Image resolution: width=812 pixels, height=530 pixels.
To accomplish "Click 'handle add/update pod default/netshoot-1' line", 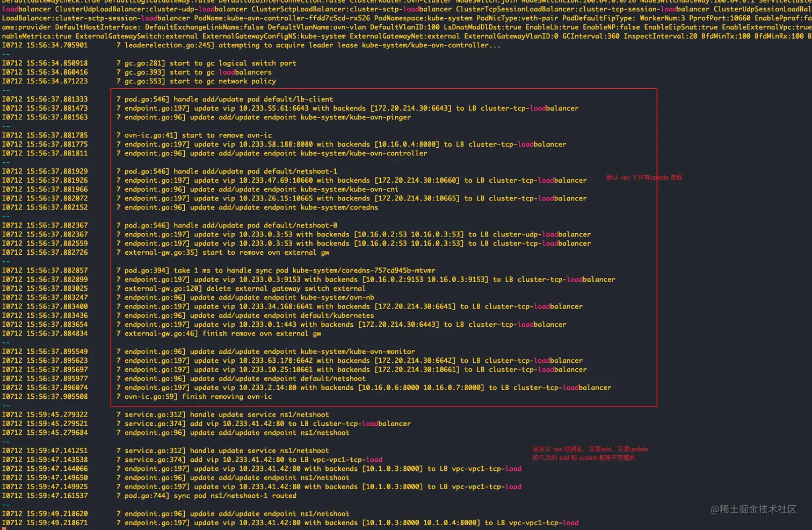I will (x=170, y=171).
